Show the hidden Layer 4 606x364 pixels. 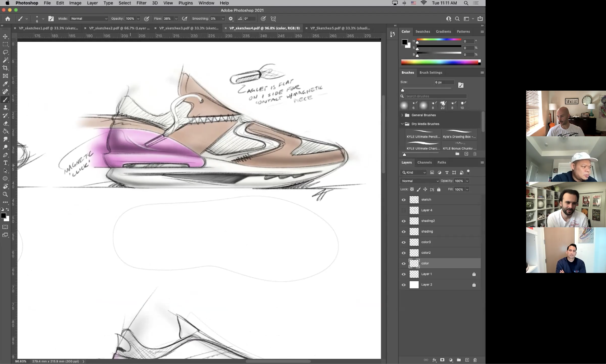[x=404, y=210]
